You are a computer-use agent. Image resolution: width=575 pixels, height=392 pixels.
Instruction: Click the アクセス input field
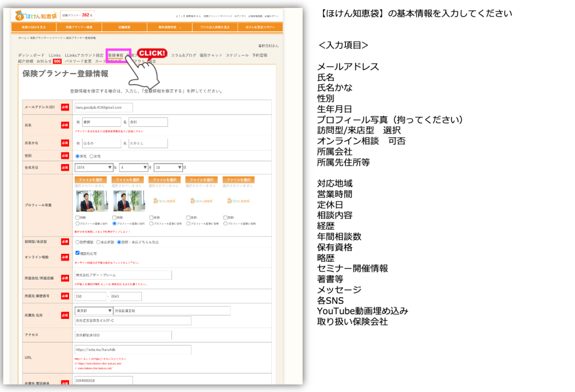123,335
